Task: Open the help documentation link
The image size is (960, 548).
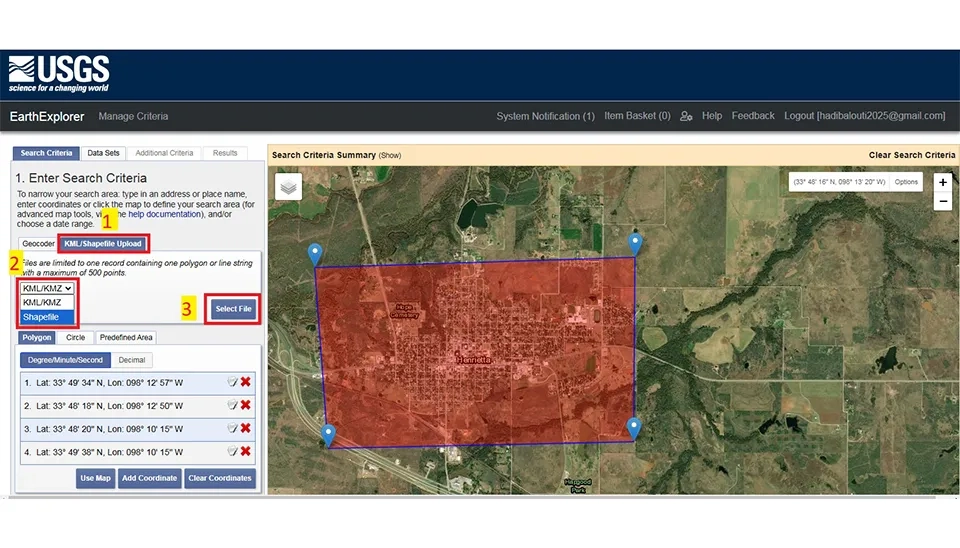Action: pyautogui.click(x=164, y=214)
